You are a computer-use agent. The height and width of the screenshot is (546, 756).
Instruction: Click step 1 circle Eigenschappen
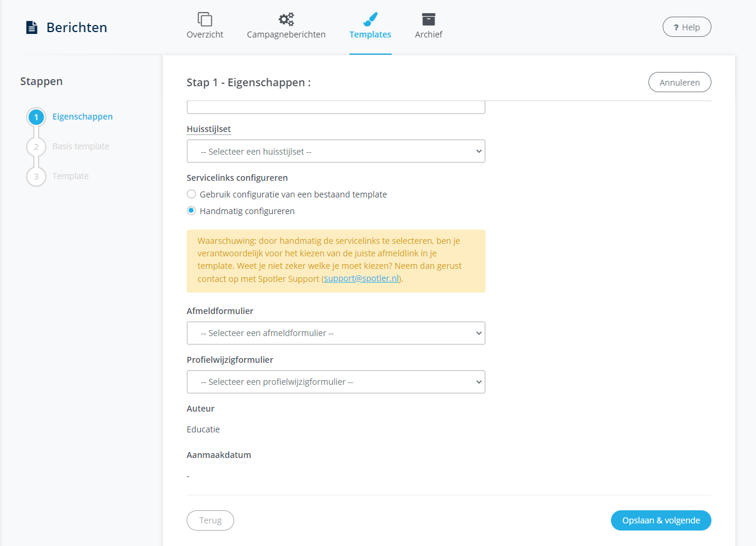click(x=36, y=117)
